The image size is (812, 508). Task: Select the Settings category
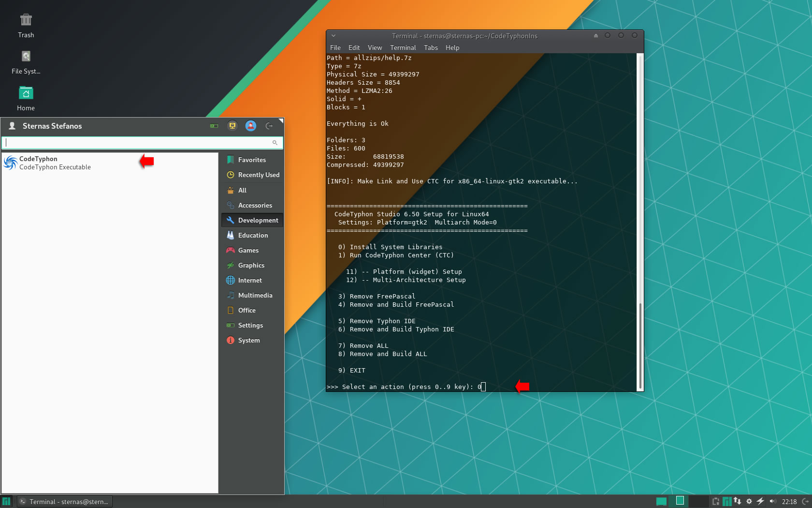point(252,325)
